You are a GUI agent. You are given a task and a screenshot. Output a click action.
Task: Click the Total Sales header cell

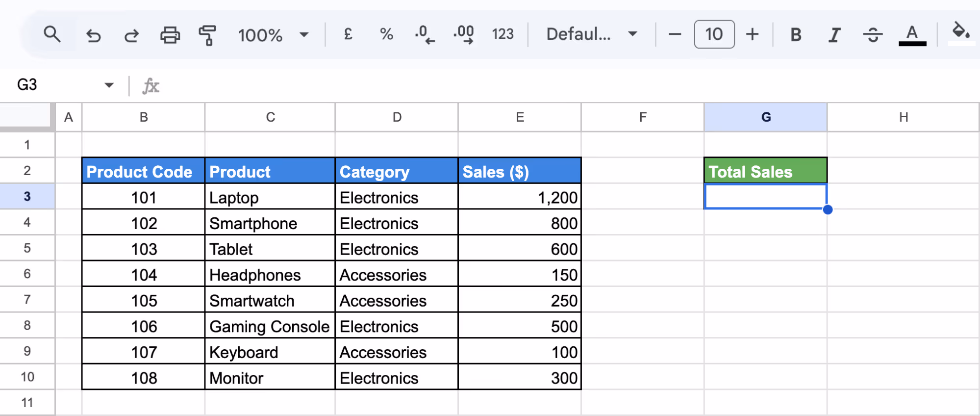(766, 171)
